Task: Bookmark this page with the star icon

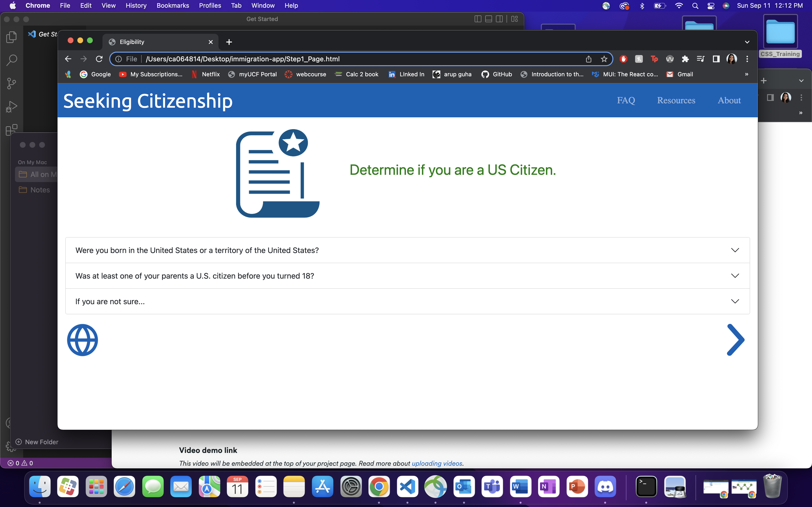Action: coord(604,59)
